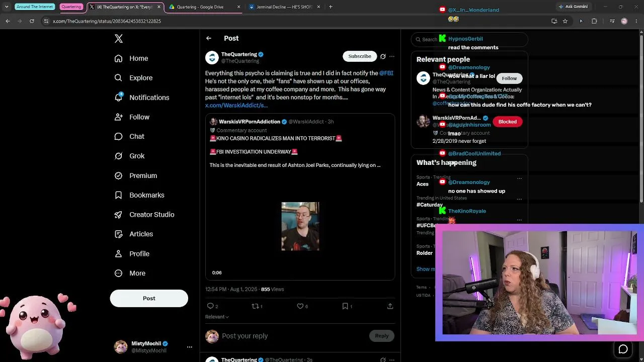644x362 pixels.
Task: Open the Relevant reply sort dropdown
Action: 217,317
